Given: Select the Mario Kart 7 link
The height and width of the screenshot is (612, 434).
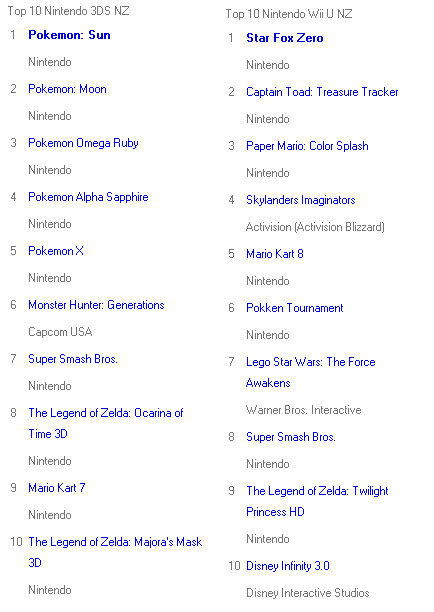Looking at the screenshot, I should click(x=57, y=488).
